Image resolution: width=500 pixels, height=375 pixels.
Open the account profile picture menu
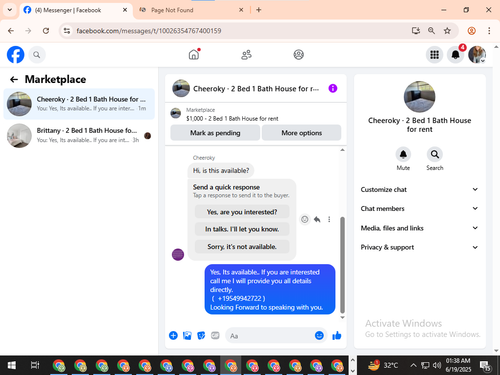point(477,55)
